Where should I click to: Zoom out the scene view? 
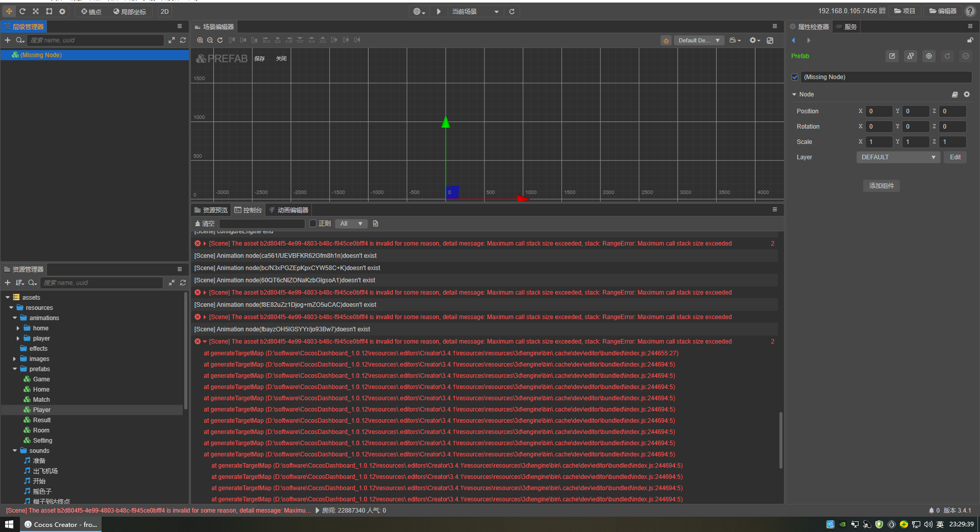pyautogui.click(x=210, y=40)
